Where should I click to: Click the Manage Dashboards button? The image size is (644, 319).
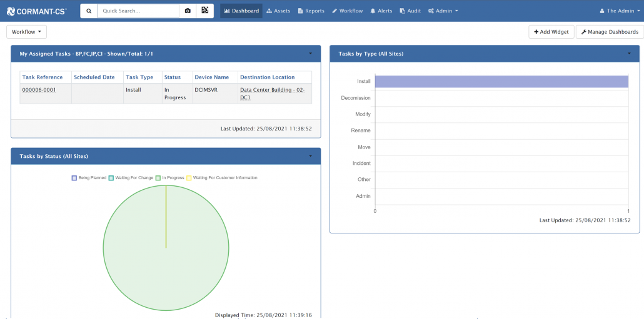coord(609,32)
